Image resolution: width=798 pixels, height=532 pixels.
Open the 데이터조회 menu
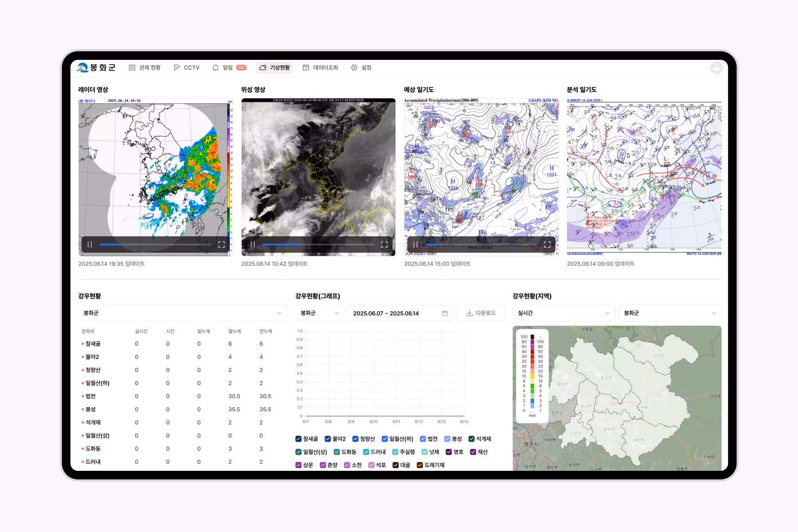(321, 68)
